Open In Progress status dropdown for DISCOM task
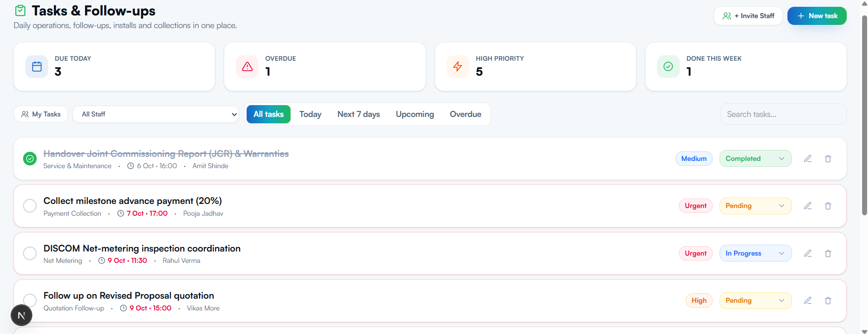 coord(755,253)
